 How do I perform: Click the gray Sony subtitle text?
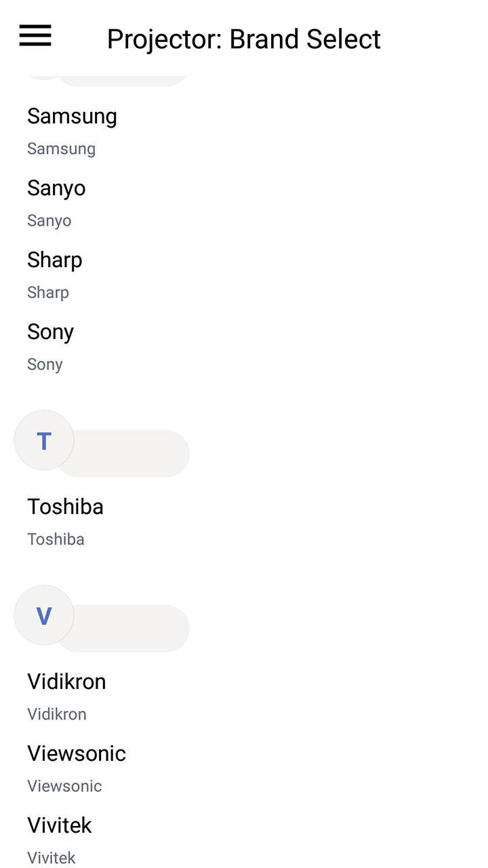[x=45, y=364]
